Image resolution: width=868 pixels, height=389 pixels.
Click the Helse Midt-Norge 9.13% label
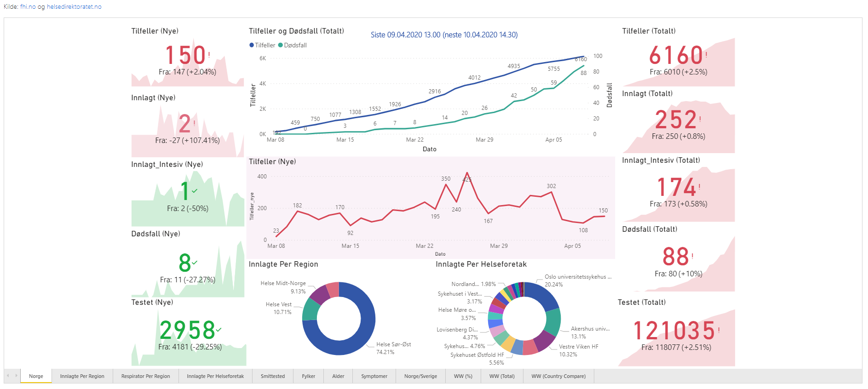tap(283, 287)
